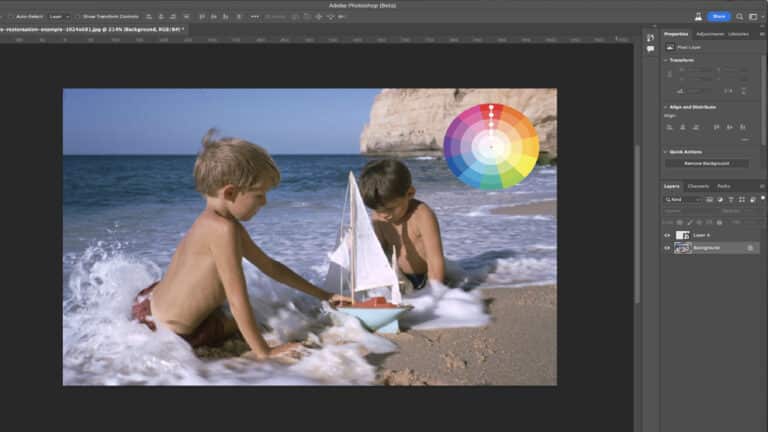Filter layers by smart objects icon
Image resolution: width=768 pixels, height=432 pixels.
coord(752,200)
